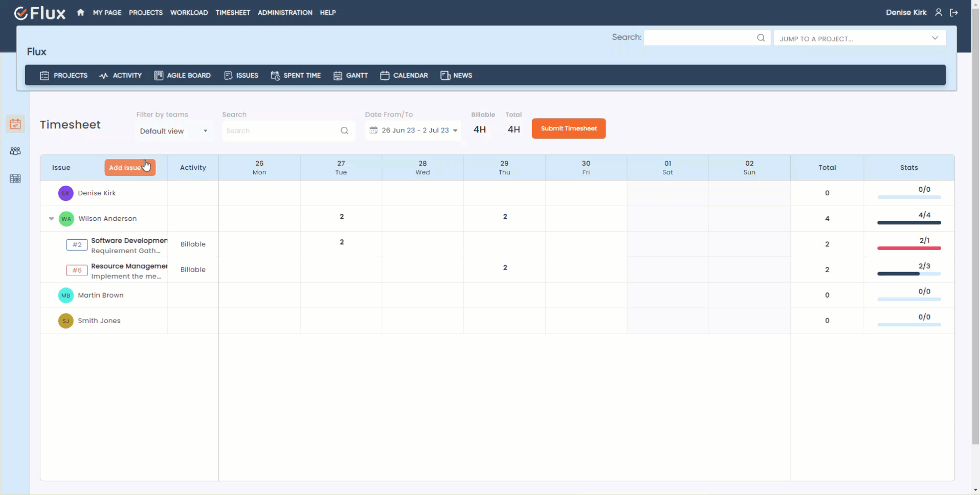
Task: Open the Default view teams dropdown
Action: 174,131
